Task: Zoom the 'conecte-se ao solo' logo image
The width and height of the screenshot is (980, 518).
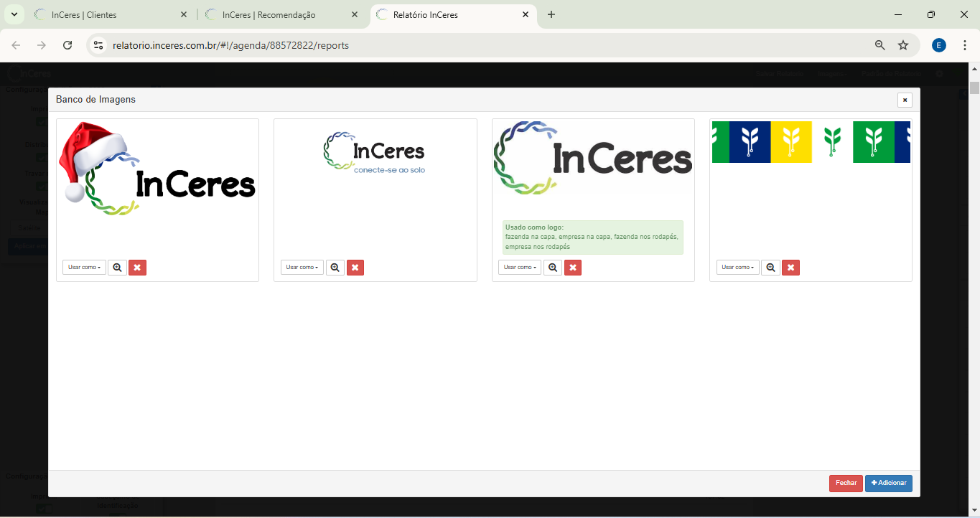Action: pyautogui.click(x=335, y=268)
